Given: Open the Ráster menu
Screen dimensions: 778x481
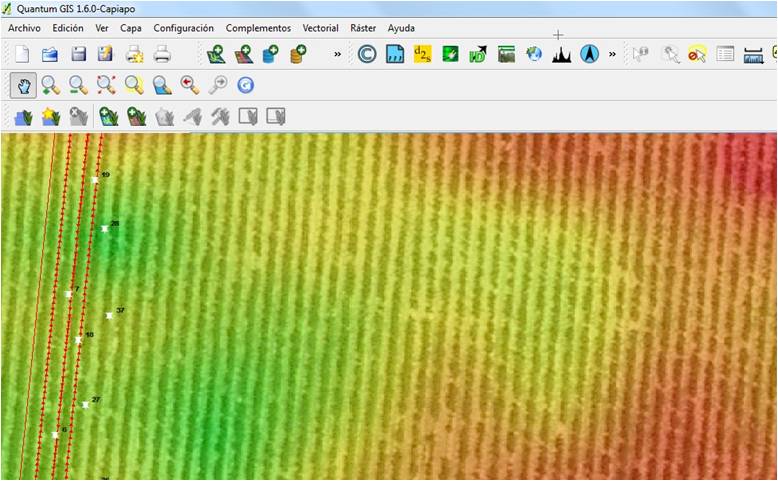Looking at the screenshot, I should tap(363, 28).
